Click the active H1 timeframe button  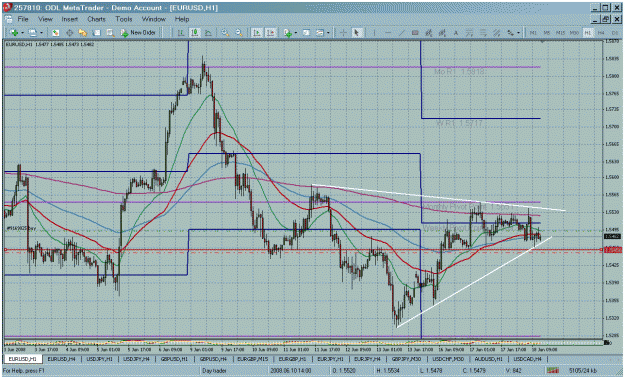[x=588, y=33]
